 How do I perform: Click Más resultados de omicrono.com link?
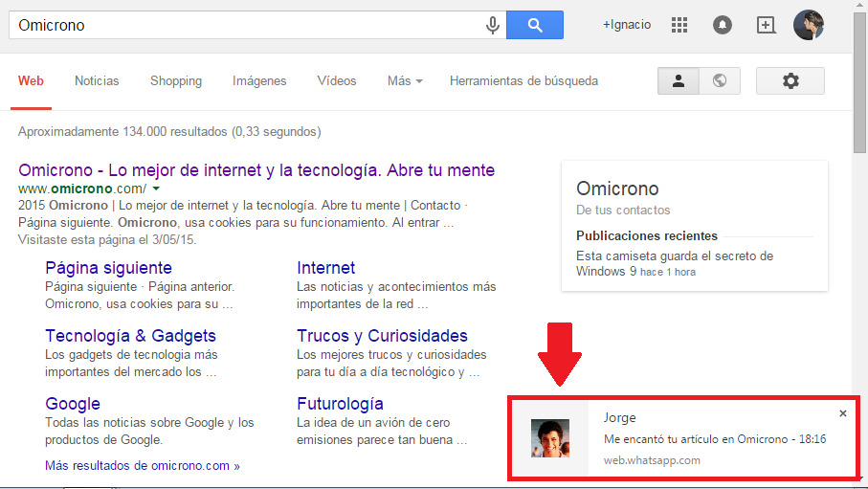(x=142, y=466)
